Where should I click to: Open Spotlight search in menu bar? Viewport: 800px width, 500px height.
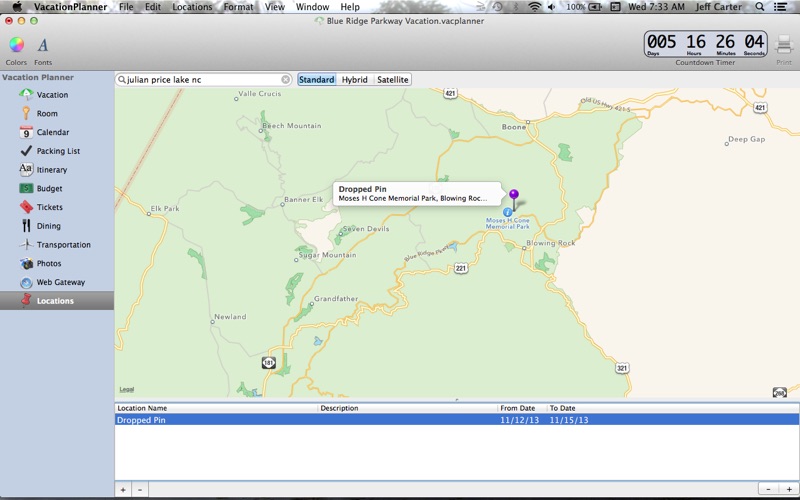click(760, 7)
